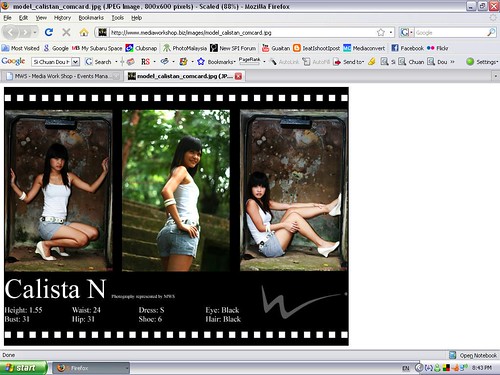This screenshot has width=500, height=375.
Task: Click the search magnifier icon in Google box
Action: point(491,32)
